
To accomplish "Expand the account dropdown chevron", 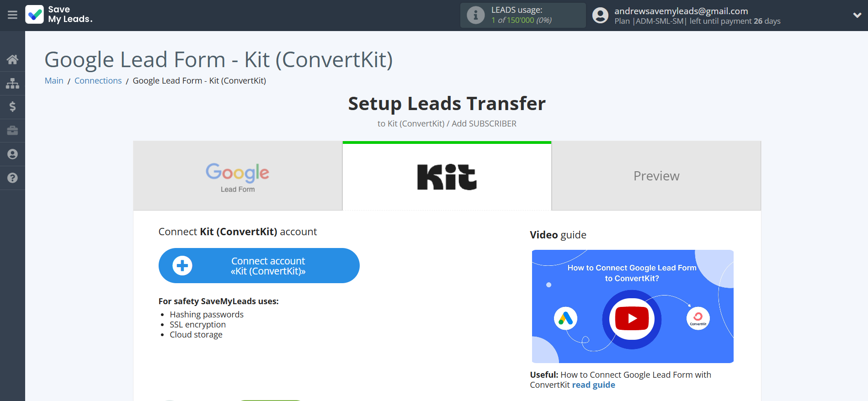I will (857, 15).
